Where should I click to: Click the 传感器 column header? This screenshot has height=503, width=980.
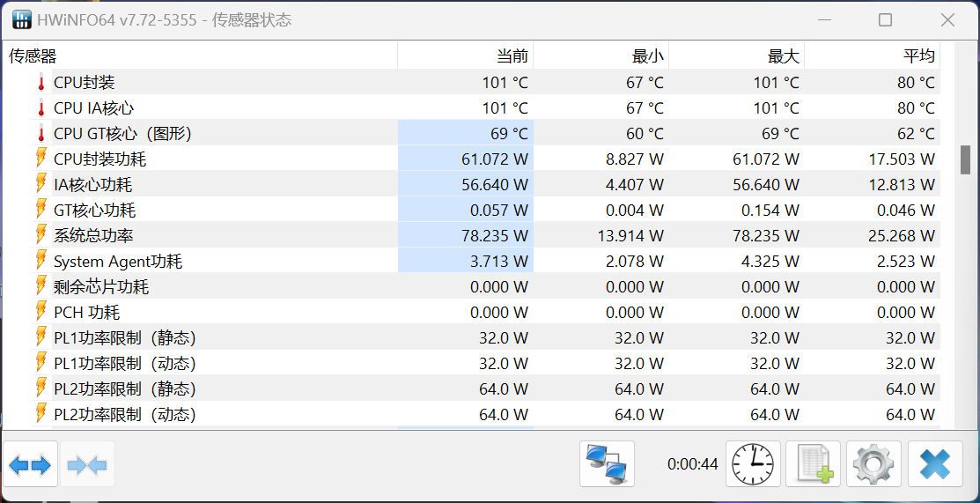click(x=200, y=56)
